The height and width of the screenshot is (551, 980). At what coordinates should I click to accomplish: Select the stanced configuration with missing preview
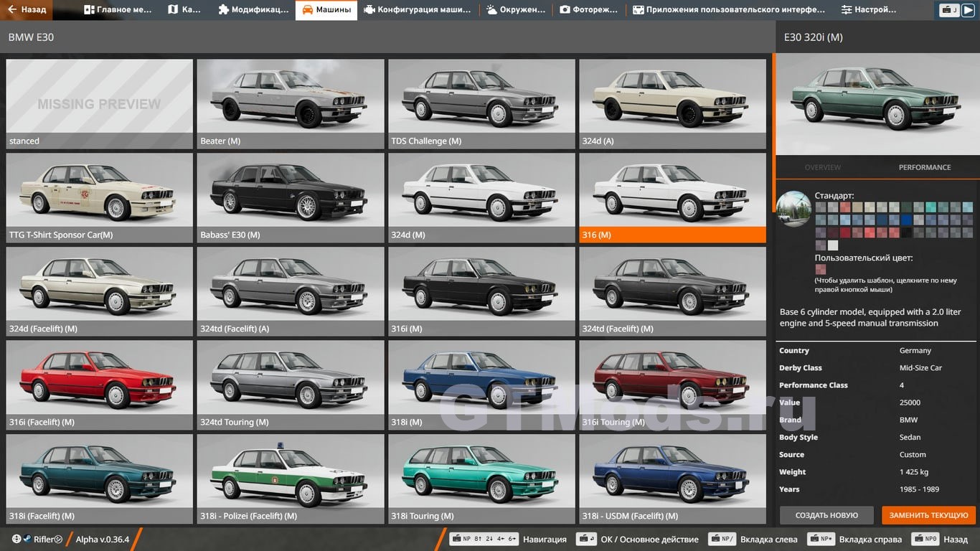click(x=100, y=103)
